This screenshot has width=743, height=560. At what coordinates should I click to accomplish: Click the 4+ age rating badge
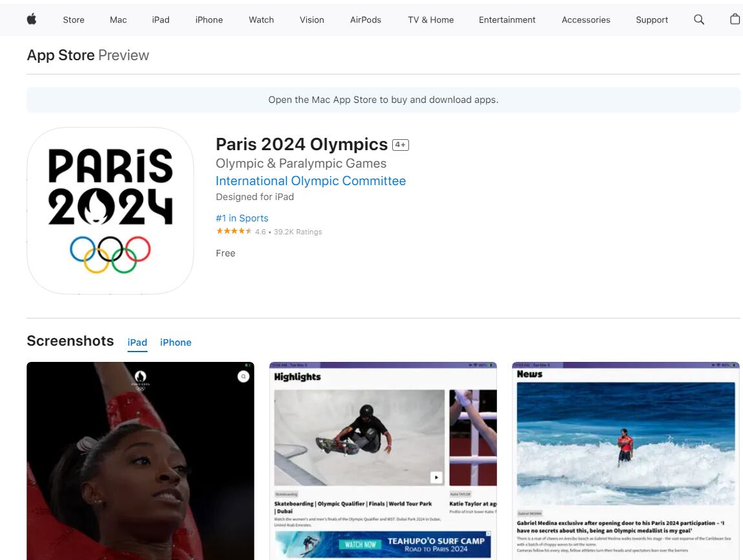coord(401,144)
